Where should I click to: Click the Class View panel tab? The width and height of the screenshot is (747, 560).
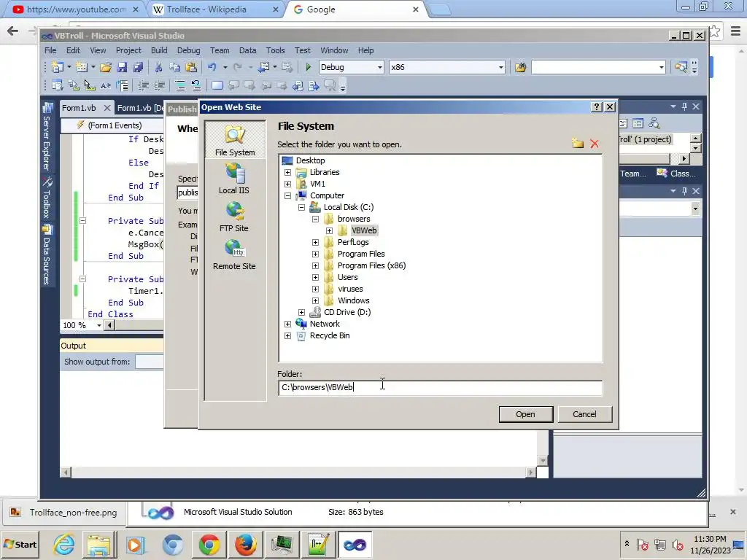click(676, 174)
